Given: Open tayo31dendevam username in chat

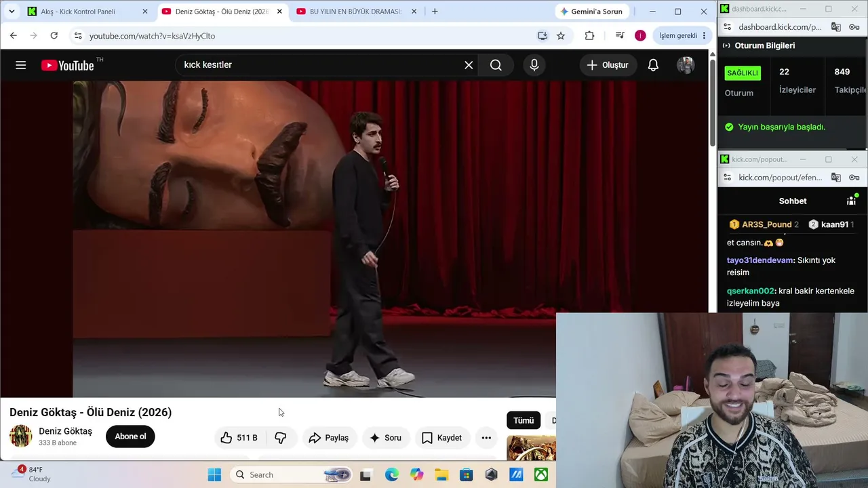Looking at the screenshot, I should [760, 260].
